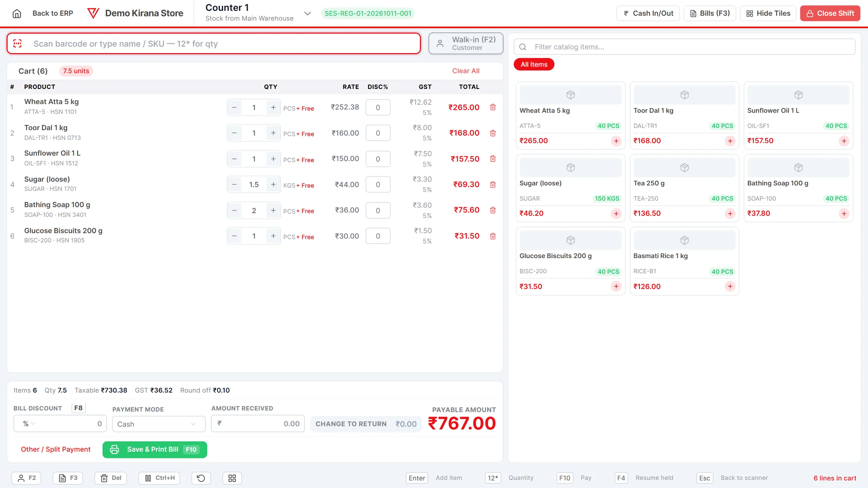The image size is (868, 488).
Task: Open bill discount percent type dropdown
Action: tap(29, 424)
